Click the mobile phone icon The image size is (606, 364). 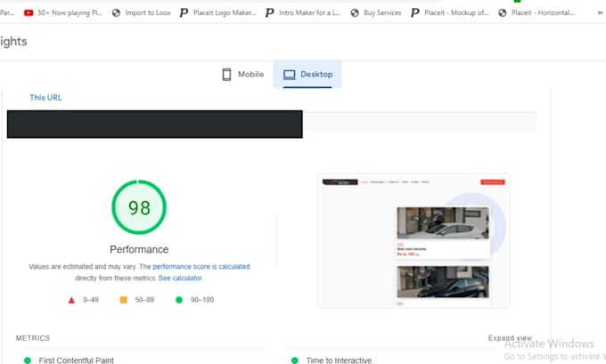(x=227, y=75)
